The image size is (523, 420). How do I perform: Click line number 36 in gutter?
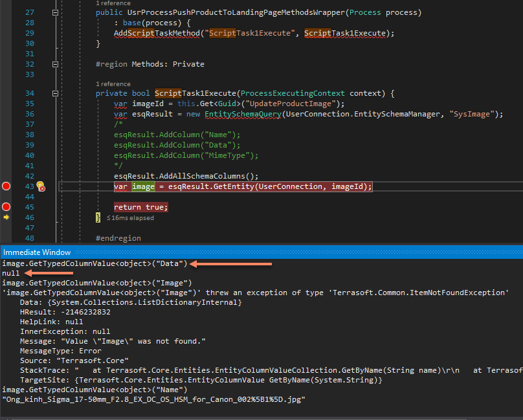(30, 114)
